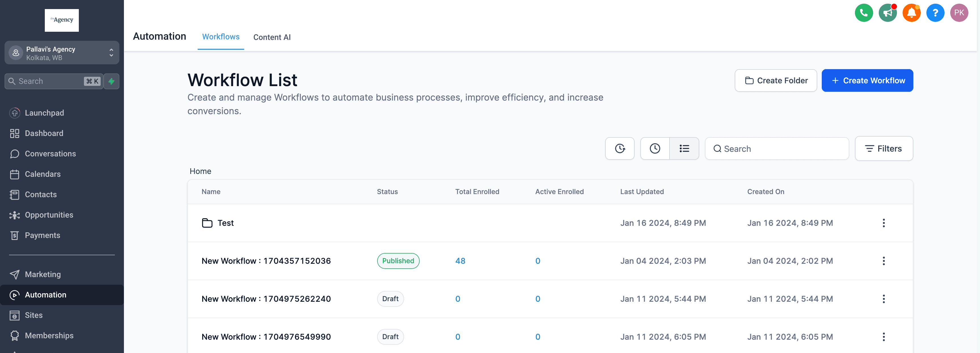Expand the Pallavi's Agency account switcher
Viewport: 980px width, 353px height.
(x=62, y=53)
